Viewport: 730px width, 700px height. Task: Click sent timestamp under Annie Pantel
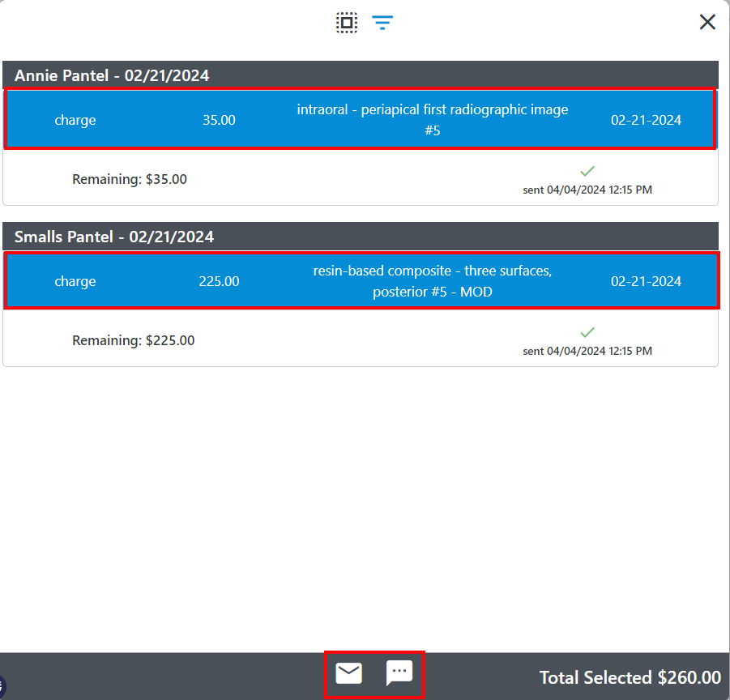tap(587, 190)
